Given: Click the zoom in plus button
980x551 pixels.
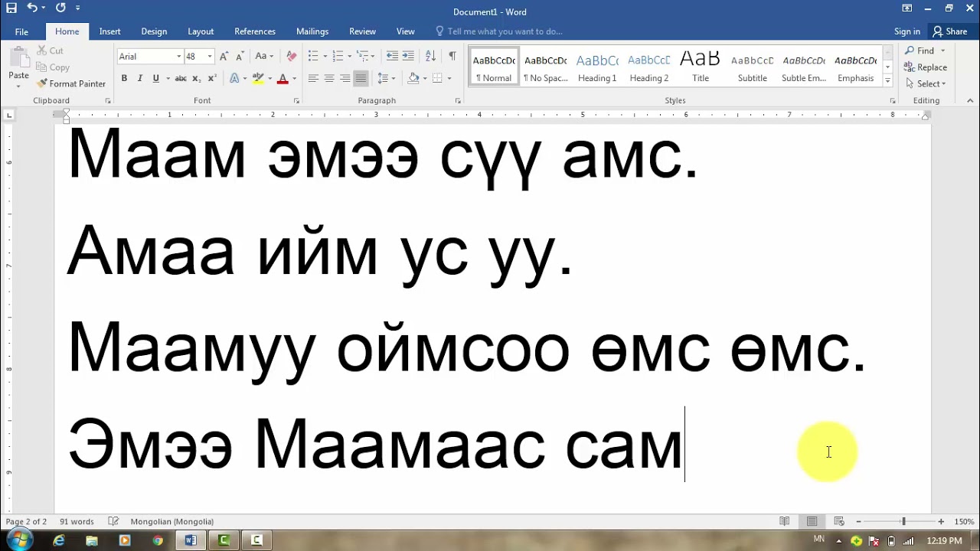Looking at the screenshot, I should click(x=941, y=521).
